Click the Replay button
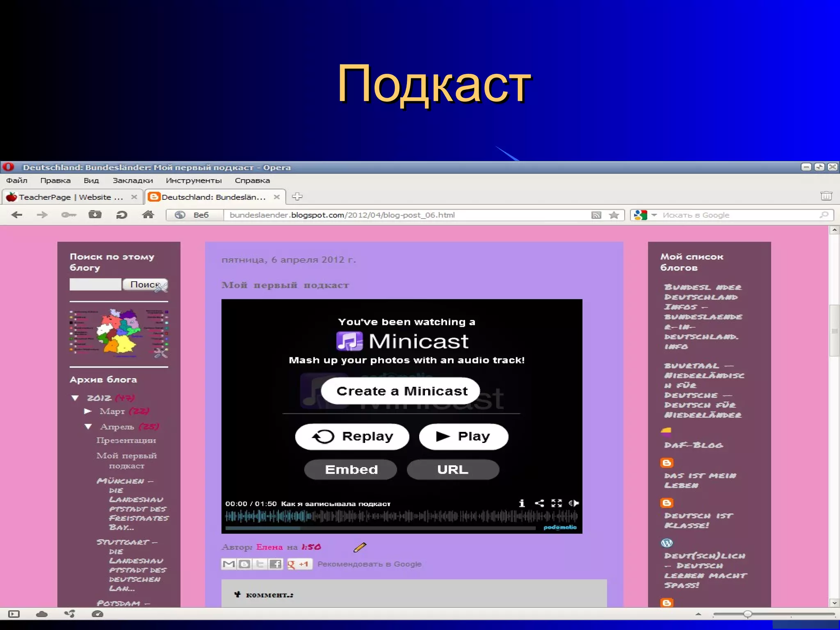Viewport: 840px width, 630px height. pos(352,436)
